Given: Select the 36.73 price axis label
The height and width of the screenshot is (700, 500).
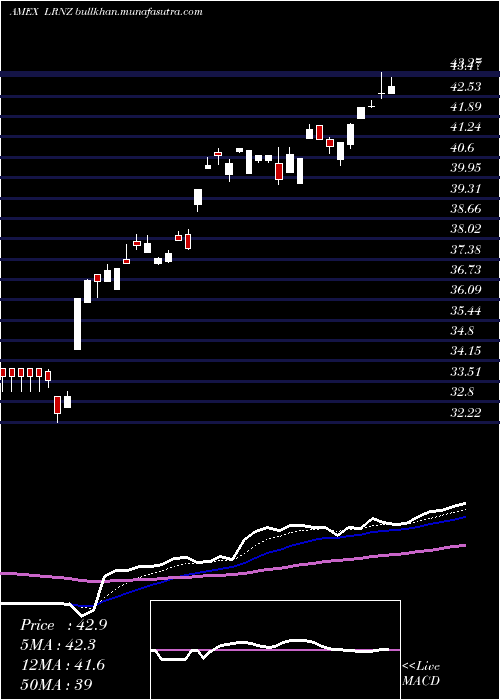Looking at the screenshot, I should point(466,270).
